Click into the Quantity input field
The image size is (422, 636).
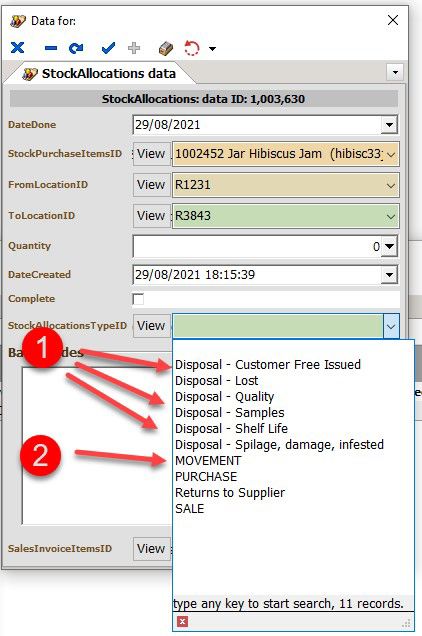coord(256,246)
